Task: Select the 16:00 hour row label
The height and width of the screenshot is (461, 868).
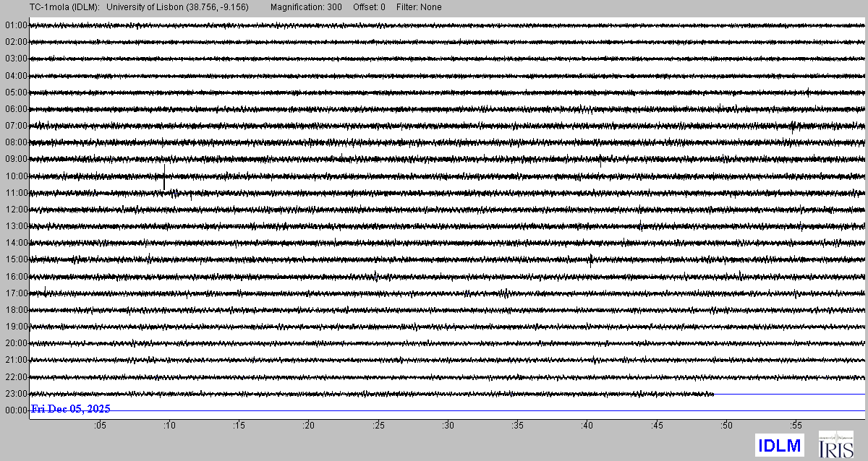Action: coord(16,277)
